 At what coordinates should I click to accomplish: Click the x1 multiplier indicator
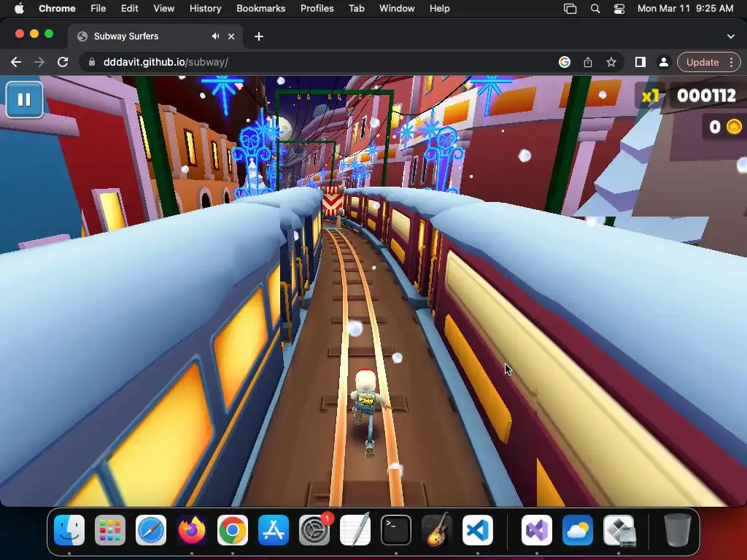coord(650,96)
